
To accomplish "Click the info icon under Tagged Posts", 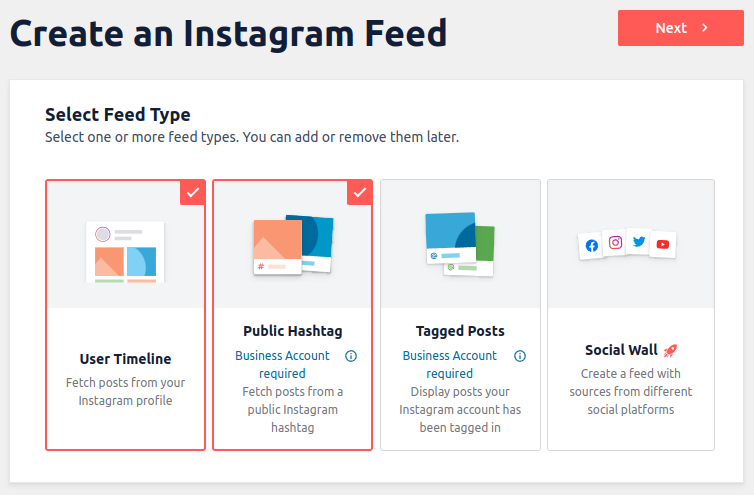I will click(519, 356).
